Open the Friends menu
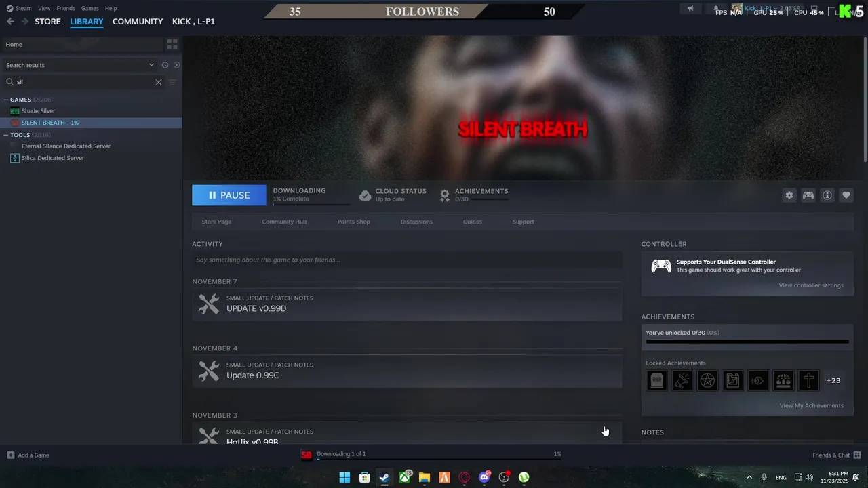 [x=66, y=8]
